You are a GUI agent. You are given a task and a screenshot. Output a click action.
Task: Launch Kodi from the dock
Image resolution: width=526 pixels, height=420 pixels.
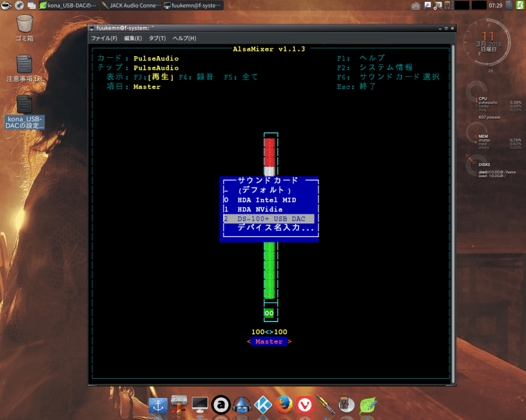(x=263, y=405)
